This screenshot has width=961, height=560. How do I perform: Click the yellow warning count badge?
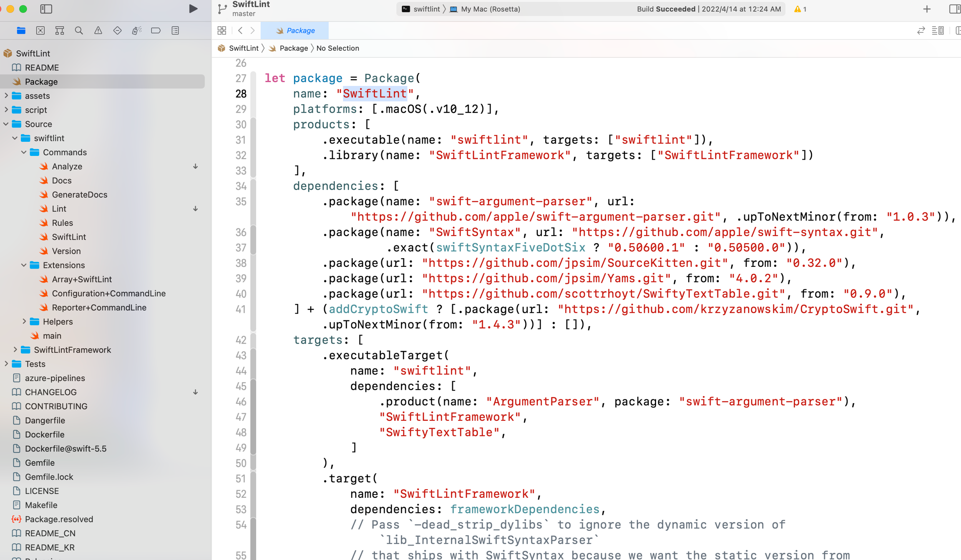800,9
